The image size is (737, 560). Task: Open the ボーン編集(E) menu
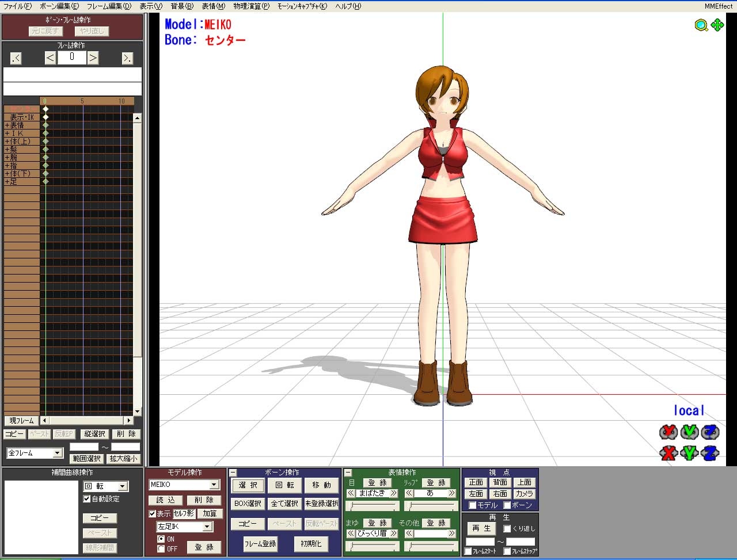coord(59,6)
